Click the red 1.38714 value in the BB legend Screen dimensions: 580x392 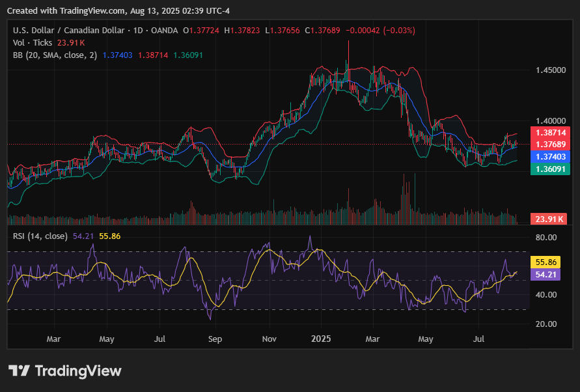(153, 55)
